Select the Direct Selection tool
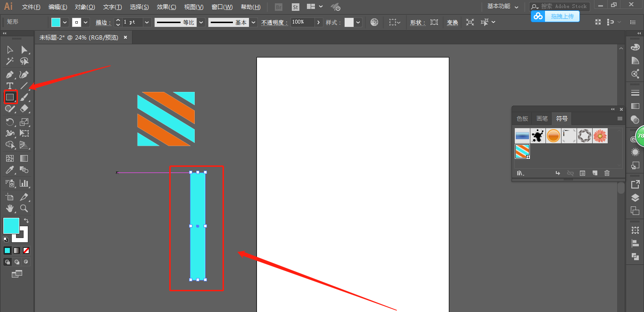The width and height of the screenshot is (644, 312). click(x=25, y=50)
